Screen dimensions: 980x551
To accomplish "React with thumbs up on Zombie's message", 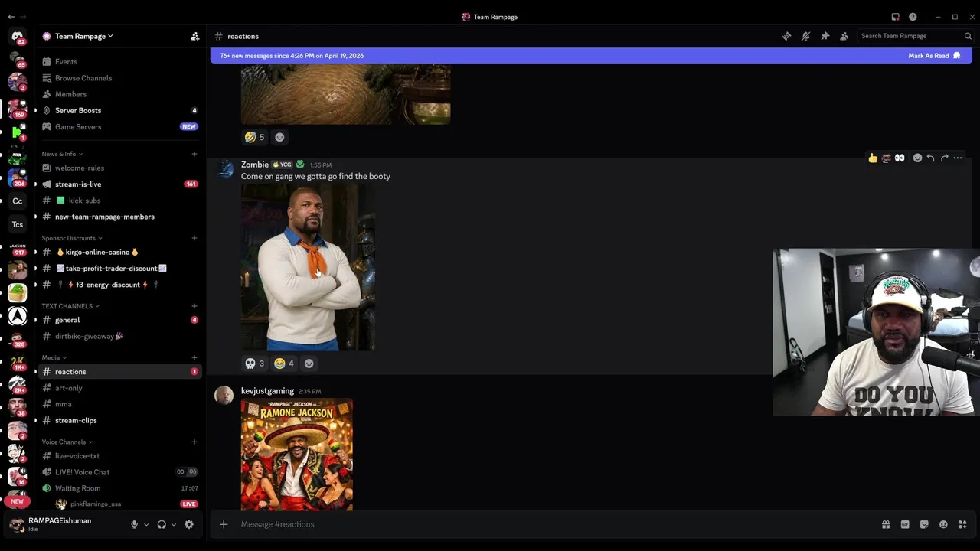I will tap(872, 158).
